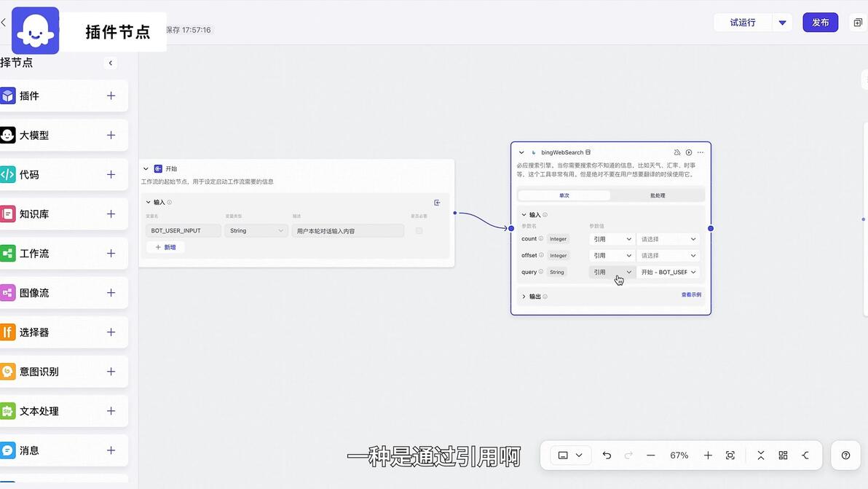Click the fit-to-screen icon beside zoom plus

tap(730, 455)
